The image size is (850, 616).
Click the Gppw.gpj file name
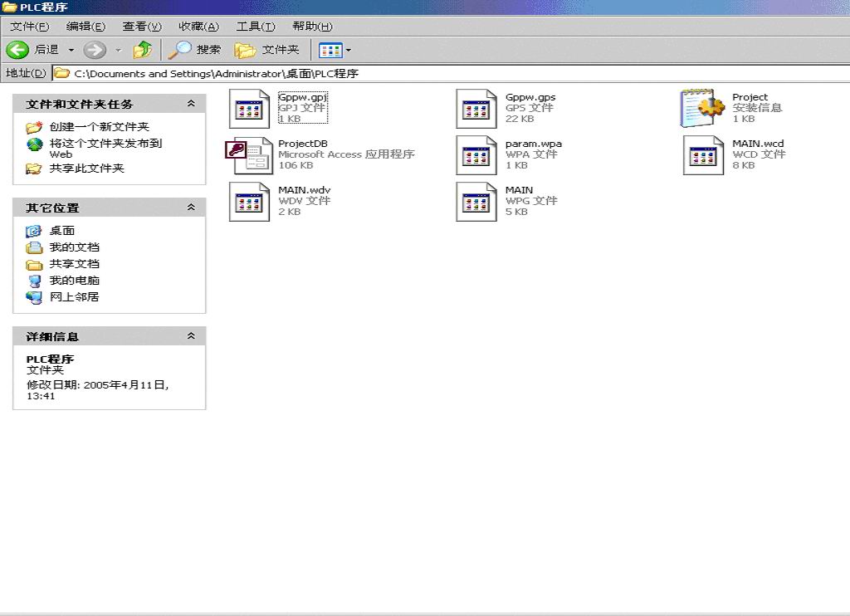point(302,97)
